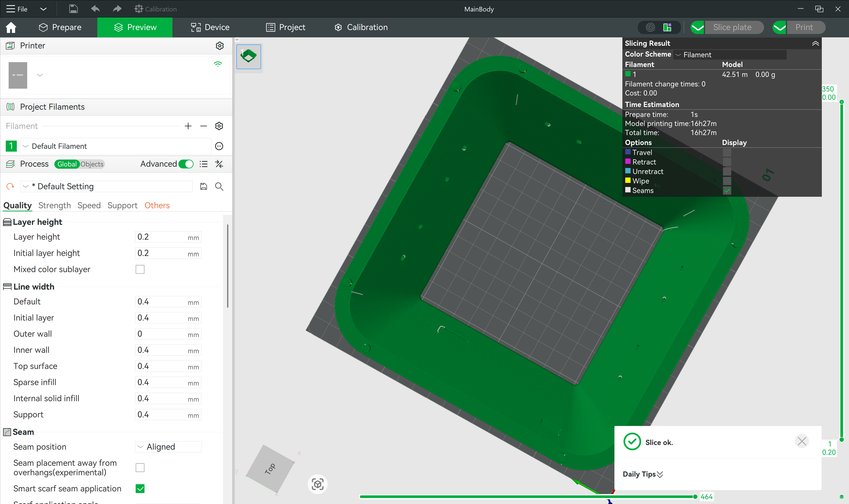This screenshot has height=504, width=849.
Task: Open the Speed settings tab
Action: 89,205
